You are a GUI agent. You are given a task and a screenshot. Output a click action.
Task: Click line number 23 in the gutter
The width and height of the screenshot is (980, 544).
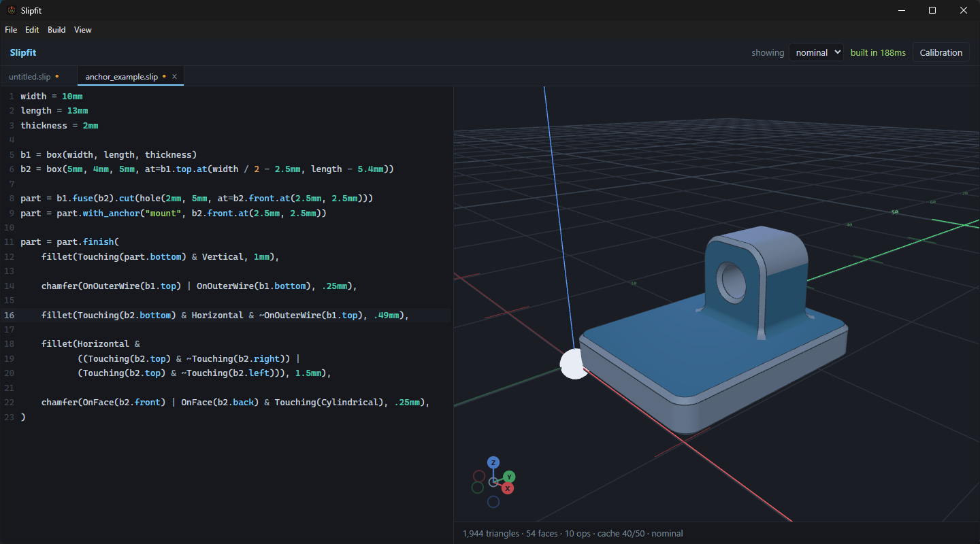tap(9, 417)
